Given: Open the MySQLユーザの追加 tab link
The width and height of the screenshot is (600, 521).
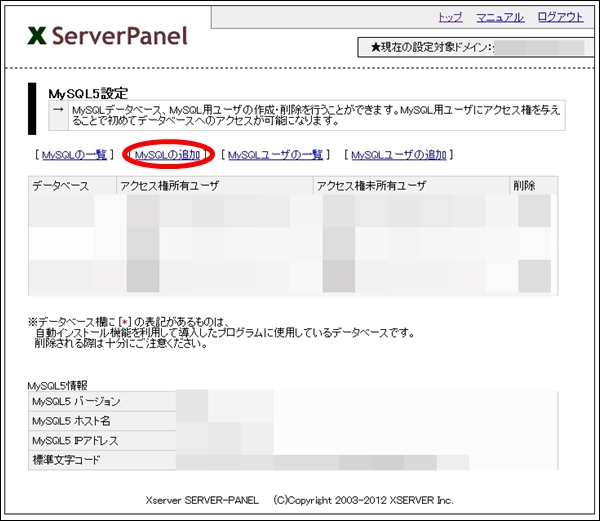Looking at the screenshot, I should [x=399, y=155].
